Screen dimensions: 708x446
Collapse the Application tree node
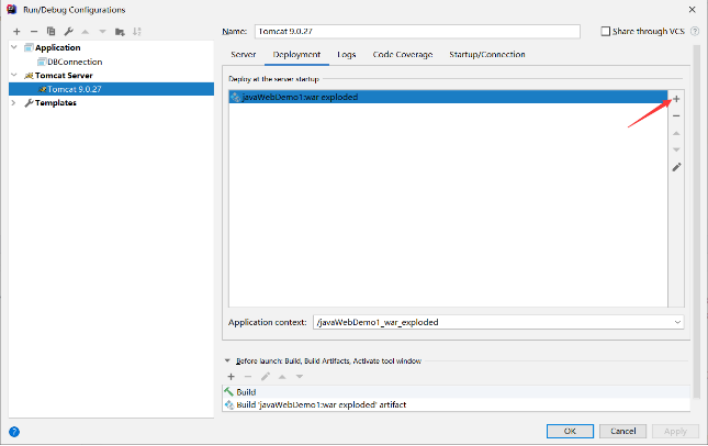pyautogui.click(x=14, y=47)
